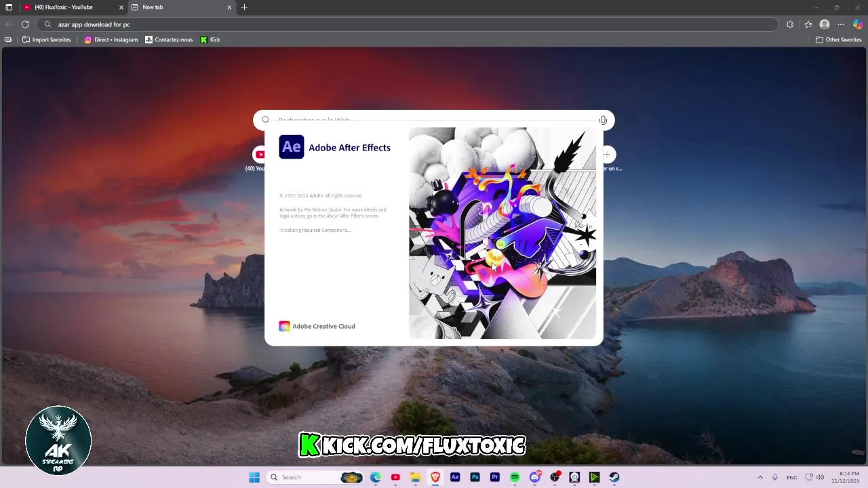This screenshot has width=868, height=488.
Task: Click the Ae logo on the splash screen
Action: pyautogui.click(x=292, y=147)
